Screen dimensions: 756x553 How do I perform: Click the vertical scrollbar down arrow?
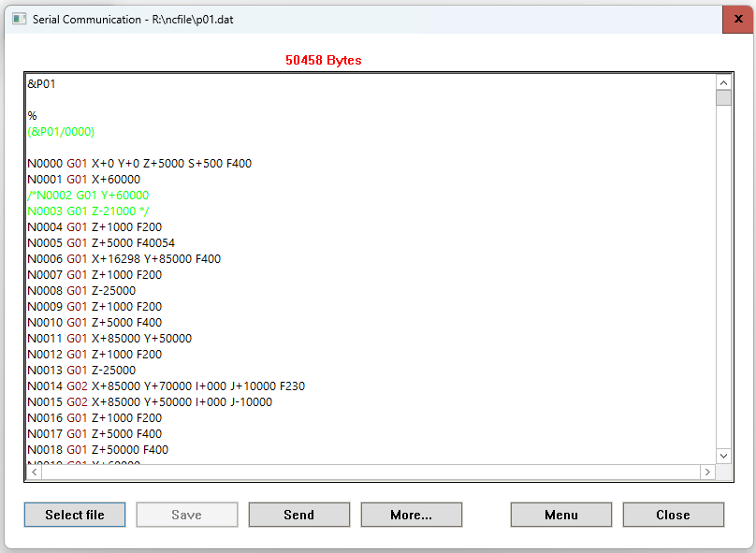point(723,456)
